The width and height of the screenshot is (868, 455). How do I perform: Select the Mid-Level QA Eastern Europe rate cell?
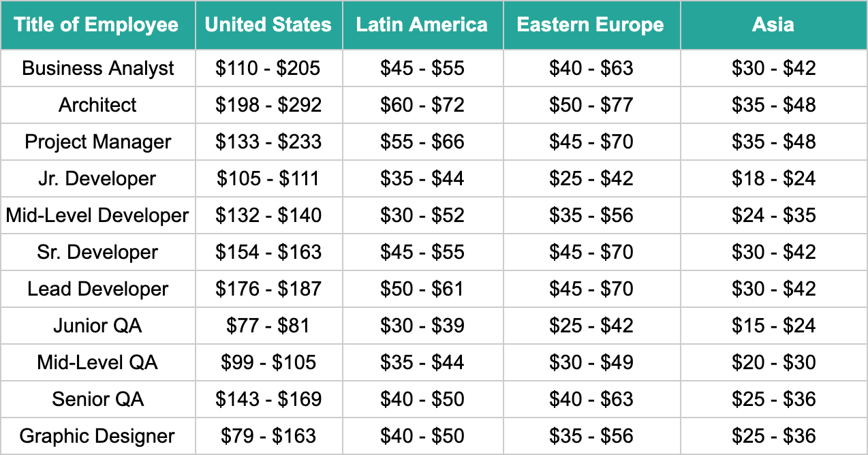coord(591,362)
